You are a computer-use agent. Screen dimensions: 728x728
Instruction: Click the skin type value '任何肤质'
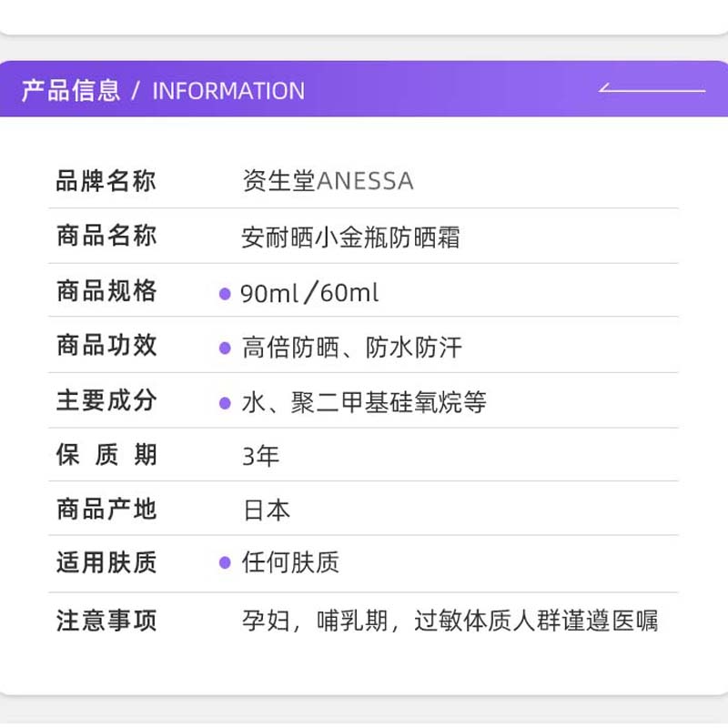(290, 562)
